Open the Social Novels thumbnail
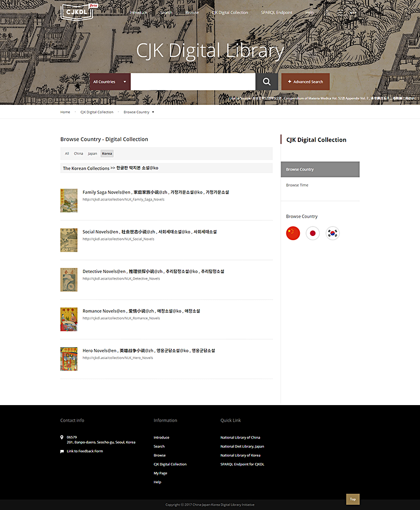This screenshot has height=510, width=420. coord(69,240)
